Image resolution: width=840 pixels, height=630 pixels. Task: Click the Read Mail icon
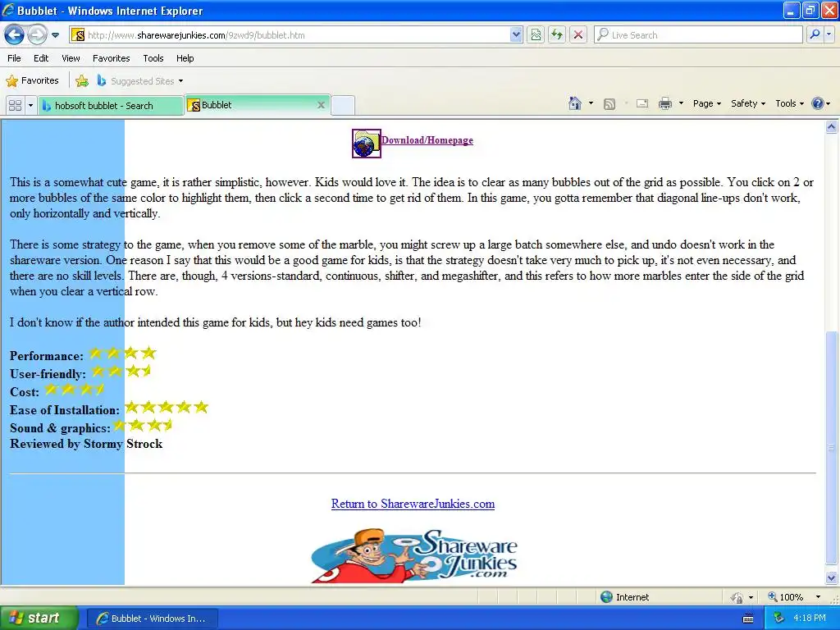point(642,104)
